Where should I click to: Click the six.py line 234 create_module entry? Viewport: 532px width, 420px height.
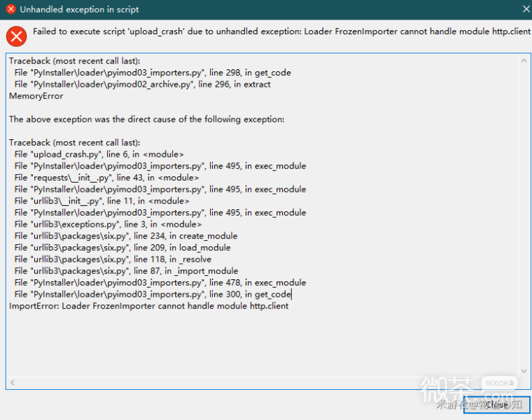(125, 236)
